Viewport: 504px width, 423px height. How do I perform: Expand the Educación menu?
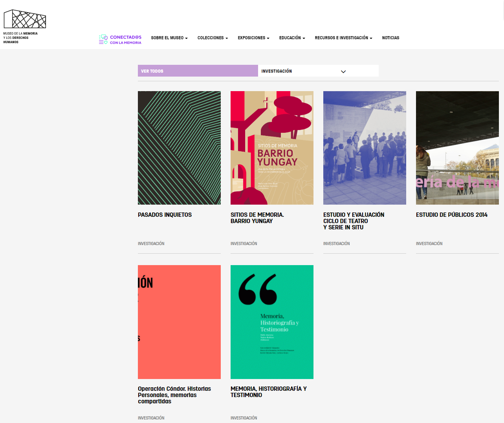coord(292,38)
